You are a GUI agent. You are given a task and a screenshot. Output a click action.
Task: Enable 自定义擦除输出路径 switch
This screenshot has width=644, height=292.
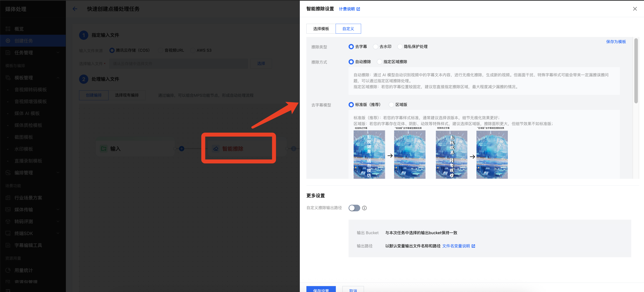pyautogui.click(x=354, y=208)
